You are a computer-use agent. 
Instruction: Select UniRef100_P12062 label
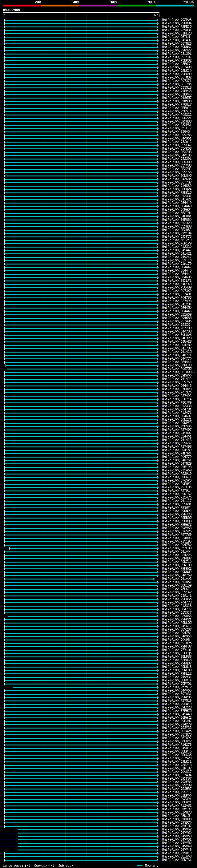(176, 805)
